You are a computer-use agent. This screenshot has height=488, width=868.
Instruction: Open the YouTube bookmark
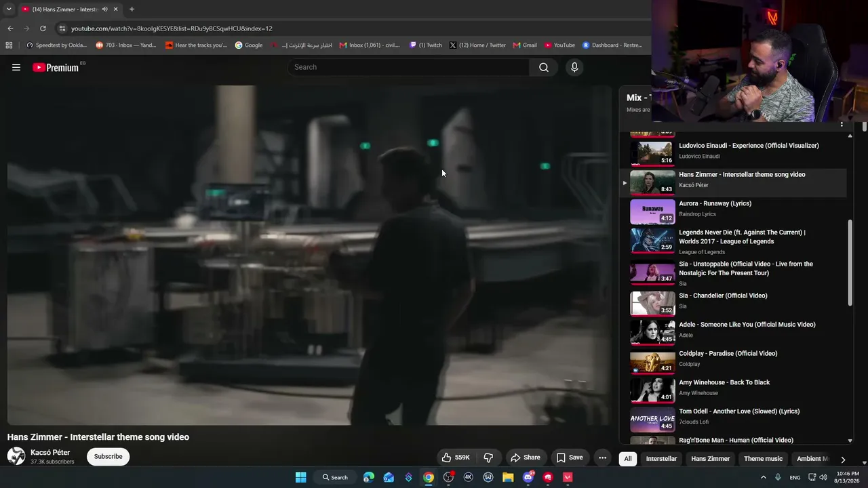559,45
